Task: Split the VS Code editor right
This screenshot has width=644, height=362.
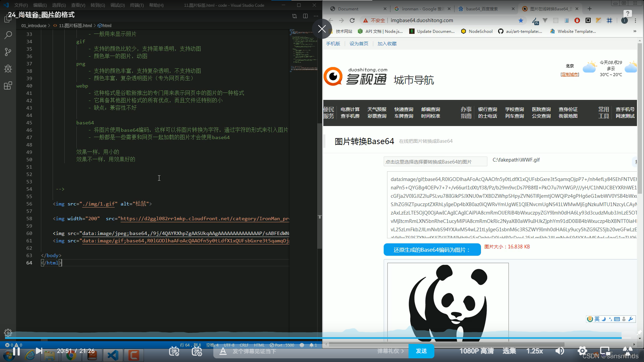Action: pyautogui.click(x=305, y=16)
